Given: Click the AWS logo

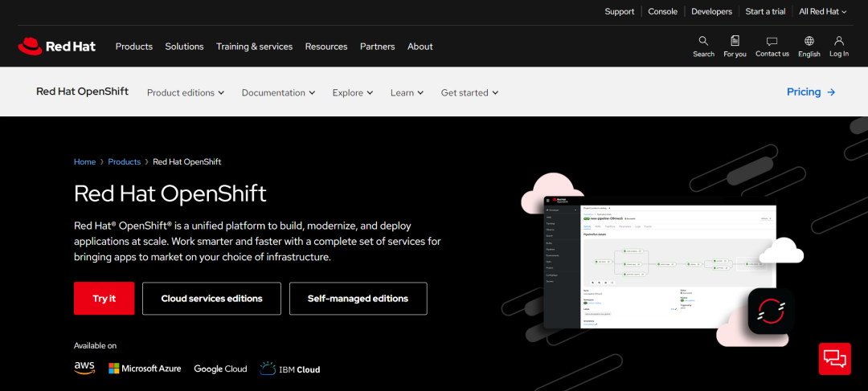Looking at the screenshot, I should [84, 368].
